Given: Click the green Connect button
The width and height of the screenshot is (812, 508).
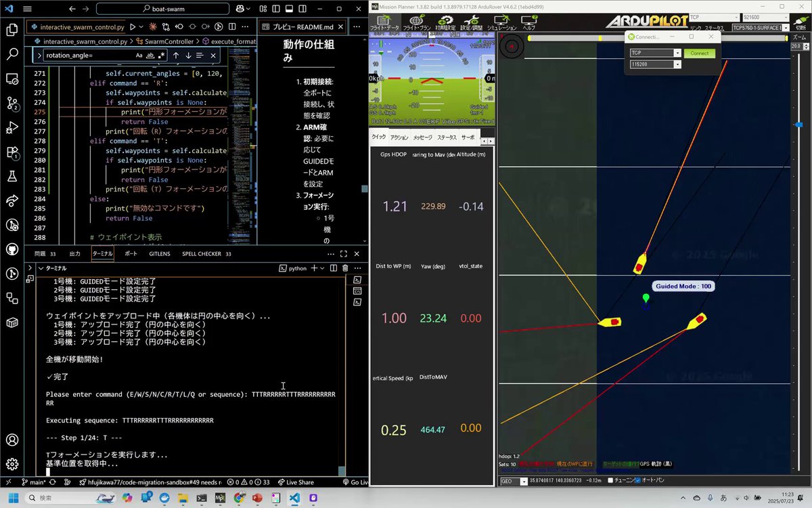Looking at the screenshot, I should coord(699,53).
